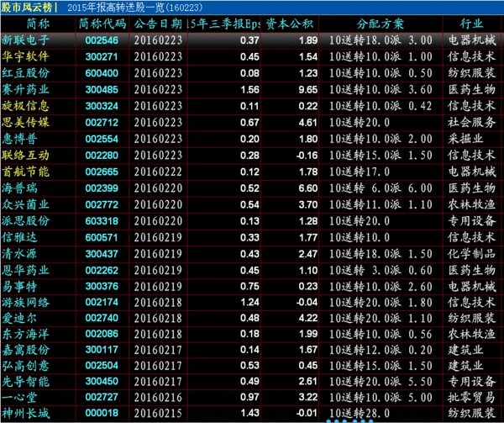
Task: Select stock name 旋极信息
Action: point(25,106)
